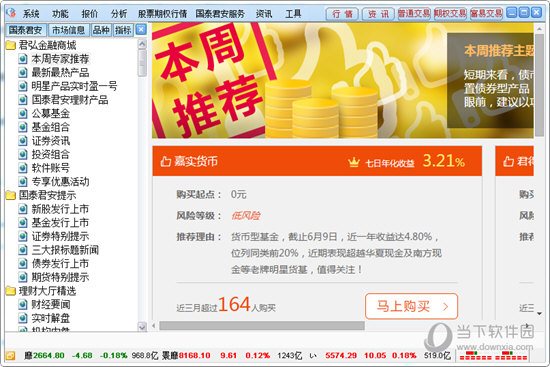
Task: Click content vertical scrollbar down arrow
Action: tap(539, 314)
